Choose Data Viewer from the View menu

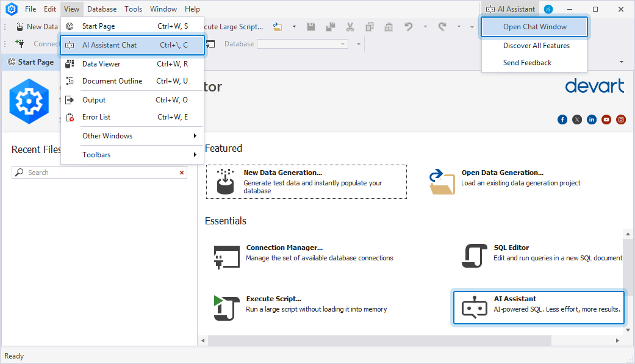[132, 64]
